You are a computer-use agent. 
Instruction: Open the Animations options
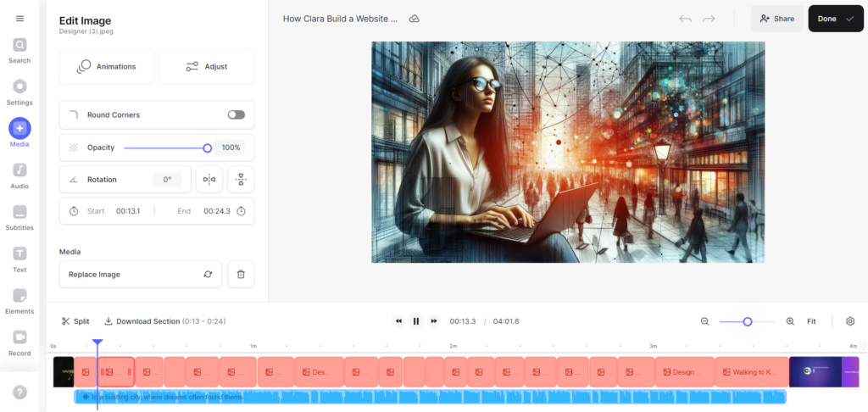pyautogui.click(x=106, y=66)
